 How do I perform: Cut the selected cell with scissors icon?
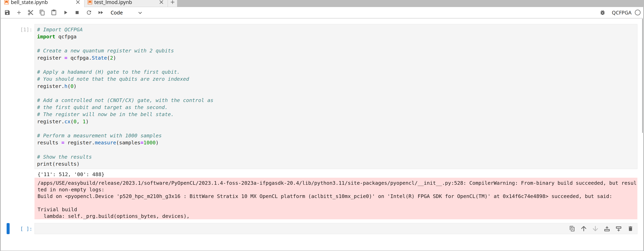(x=30, y=12)
